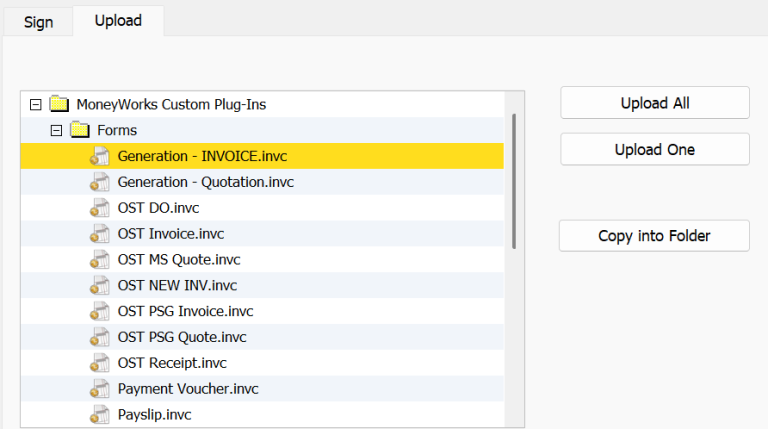Select the OST Receipt.invc file name
This screenshot has height=429, width=768.
pos(172,363)
